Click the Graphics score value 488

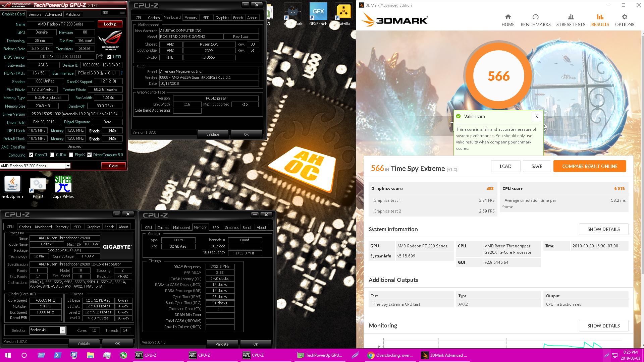[490, 189]
